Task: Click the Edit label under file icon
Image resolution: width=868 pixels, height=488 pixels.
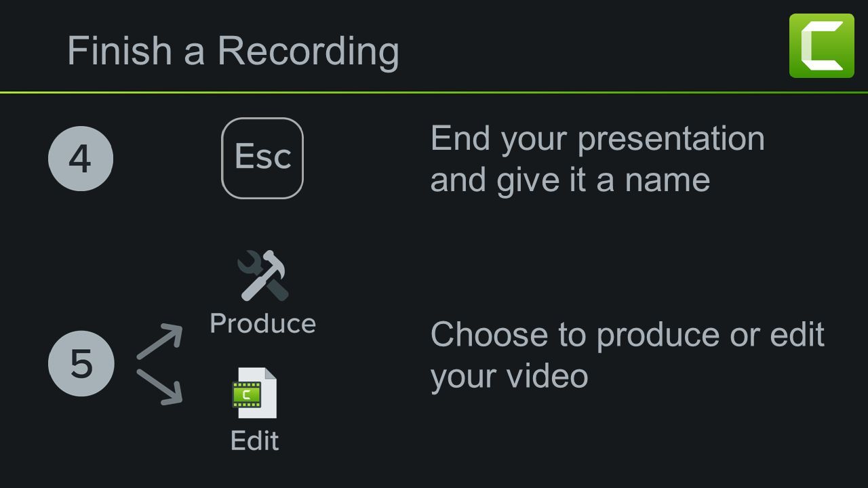Action: tap(255, 441)
